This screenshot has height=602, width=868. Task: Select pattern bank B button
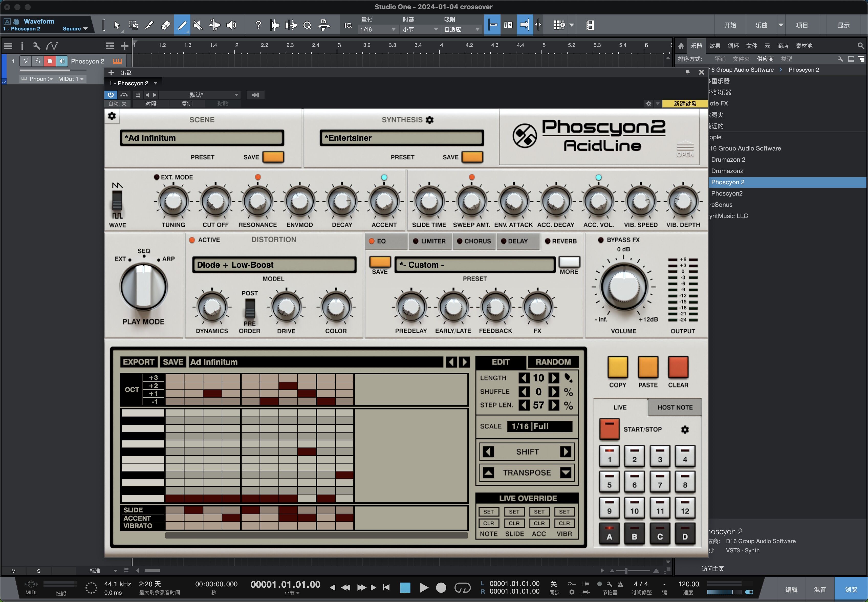634,533
